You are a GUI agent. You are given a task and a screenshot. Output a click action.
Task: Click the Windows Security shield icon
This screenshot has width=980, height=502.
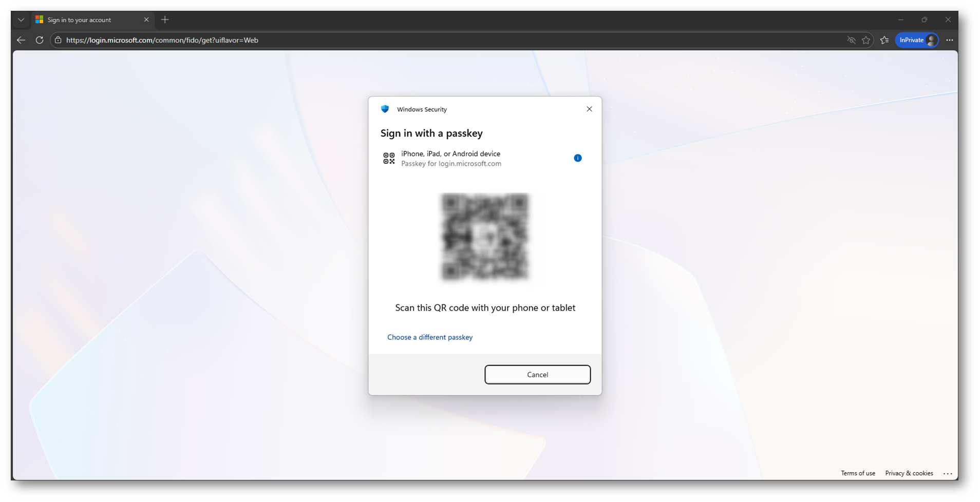coord(385,109)
